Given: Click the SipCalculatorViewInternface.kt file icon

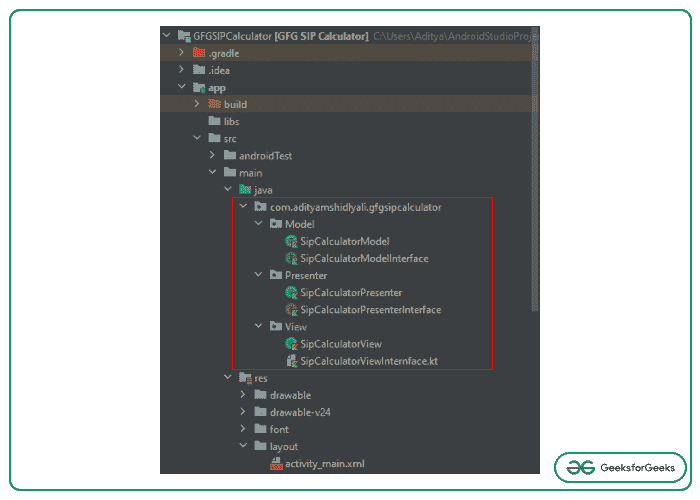Looking at the screenshot, I should pyautogui.click(x=291, y=361).
